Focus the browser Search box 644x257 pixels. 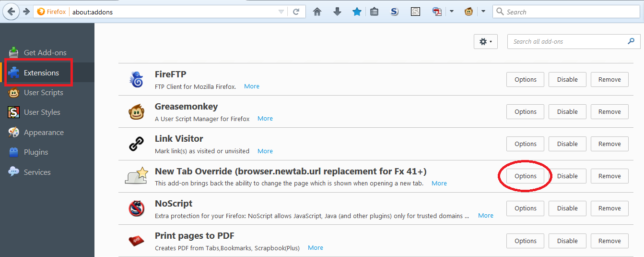566,12
